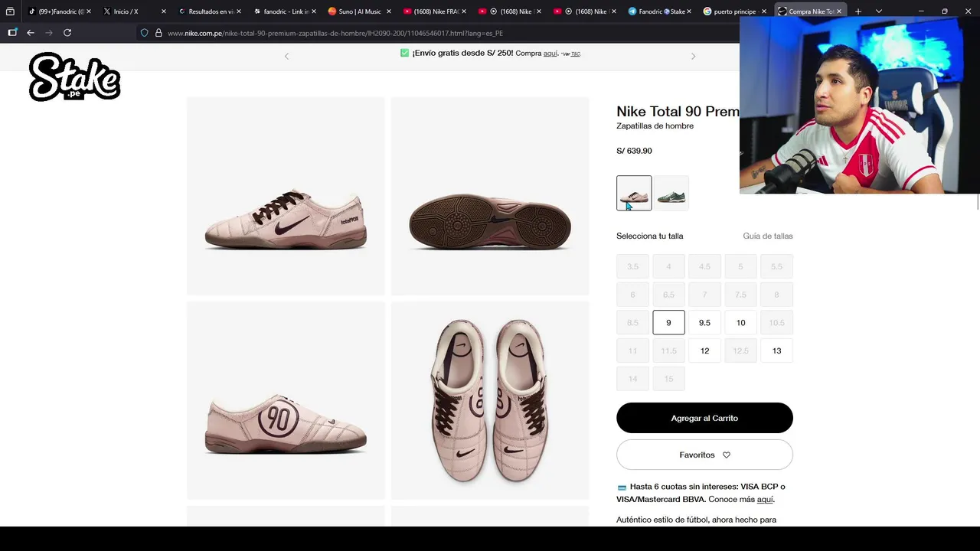Select shoe size 10
Viewport: 980px width, 551px height.
click(740, 322)
